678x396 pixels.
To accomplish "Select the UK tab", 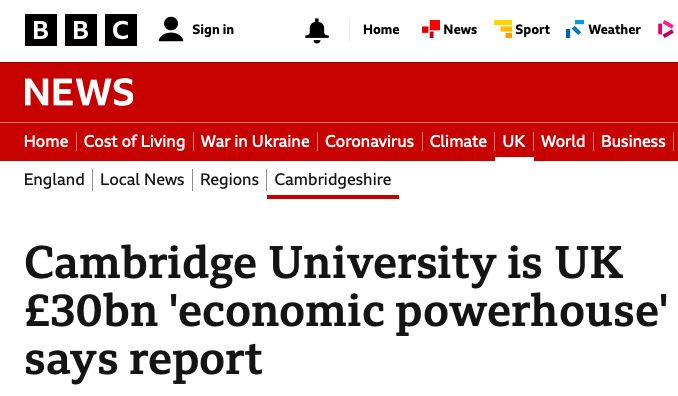I will click(514, 141).
